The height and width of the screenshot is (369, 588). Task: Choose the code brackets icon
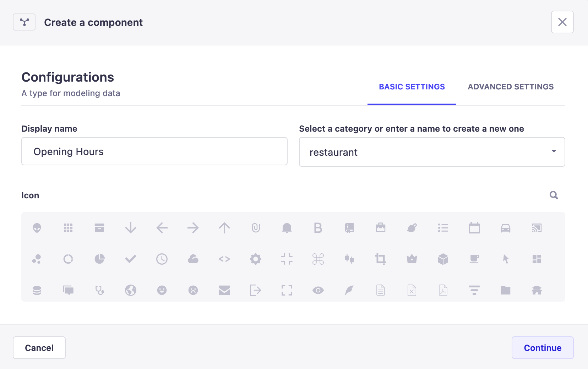pos(224,259)
